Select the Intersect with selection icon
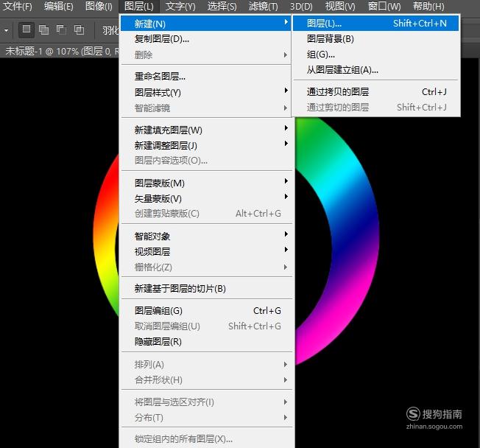Image resolution: width=480 pixels, height=448 pixels. 79,29
